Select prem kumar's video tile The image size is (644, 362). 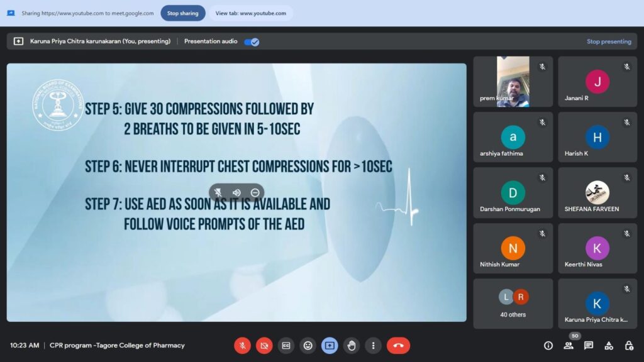(x=513, y=82)
